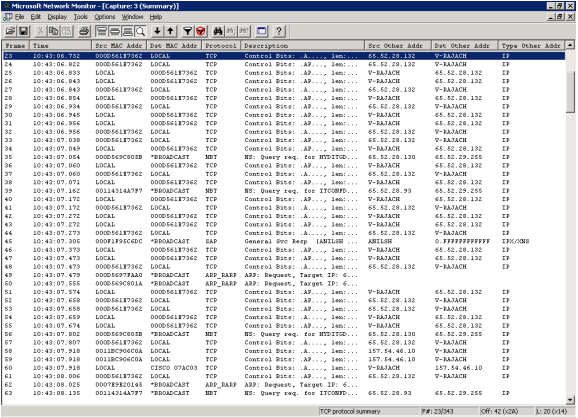The width and height of the screenshot is (578, 418).
Task: Click the document icon beside File menu
Action: coord(7,17)
